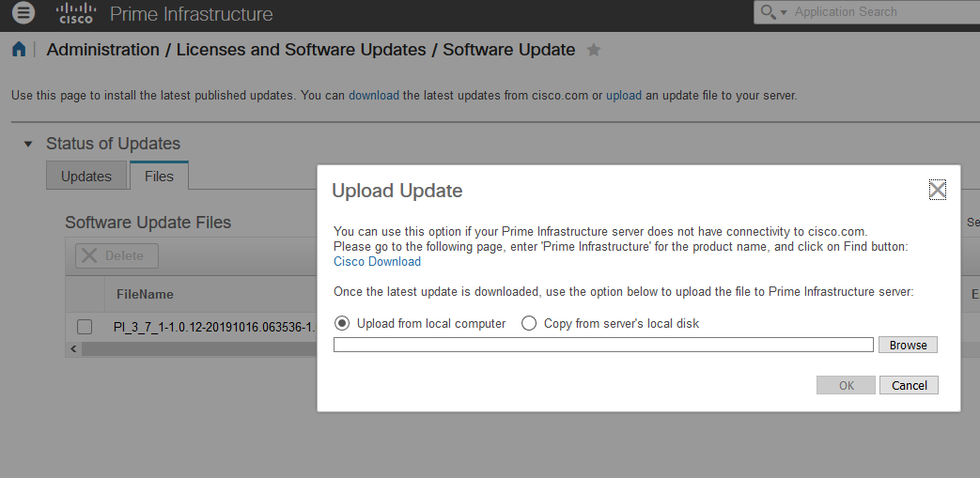980x478 pixels.
Task: Click the Cisco logo
Action: point(76,13)
